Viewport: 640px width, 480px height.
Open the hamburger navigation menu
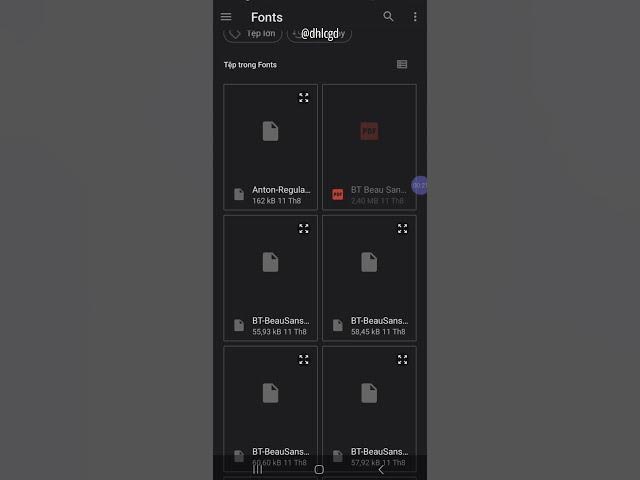226,17
